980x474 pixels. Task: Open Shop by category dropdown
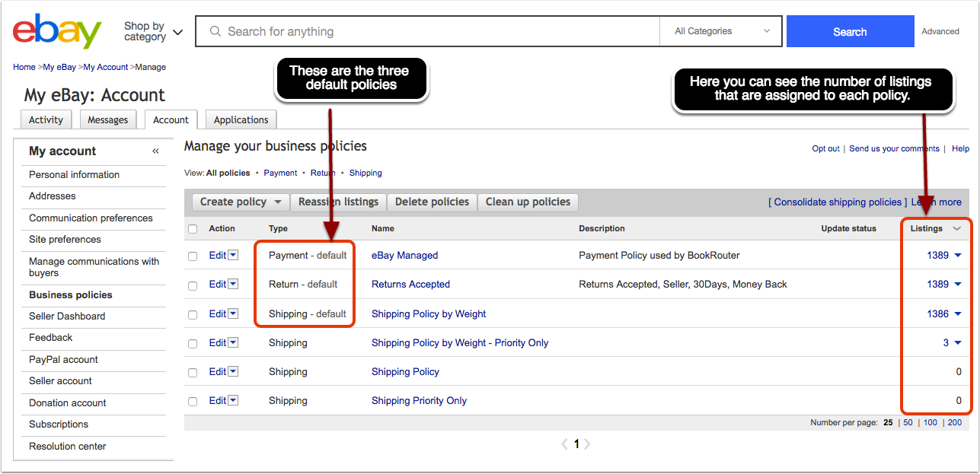pyautogui.click(x=153, y=31)
